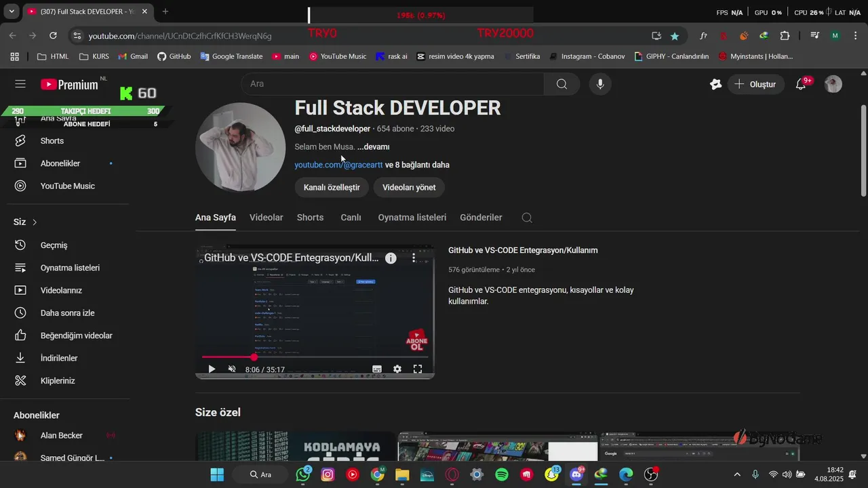Open WhatsApp from the taskbar

point(302,474)
